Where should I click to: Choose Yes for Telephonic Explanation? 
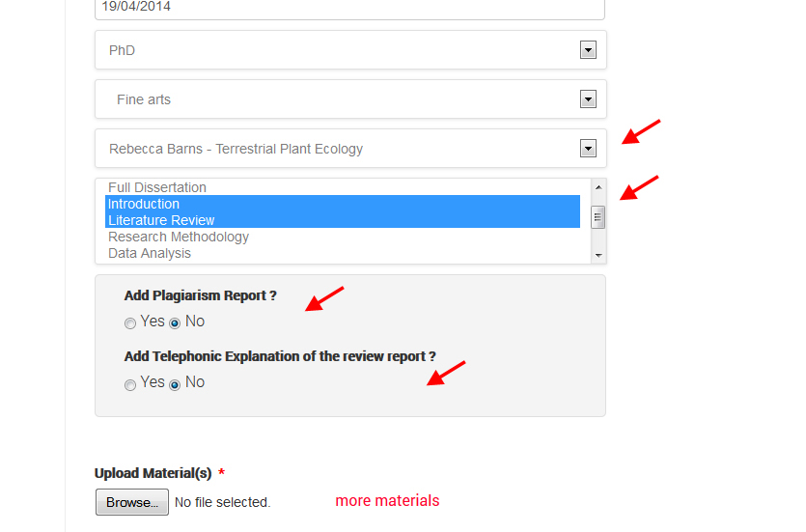[x=130, y=384]
